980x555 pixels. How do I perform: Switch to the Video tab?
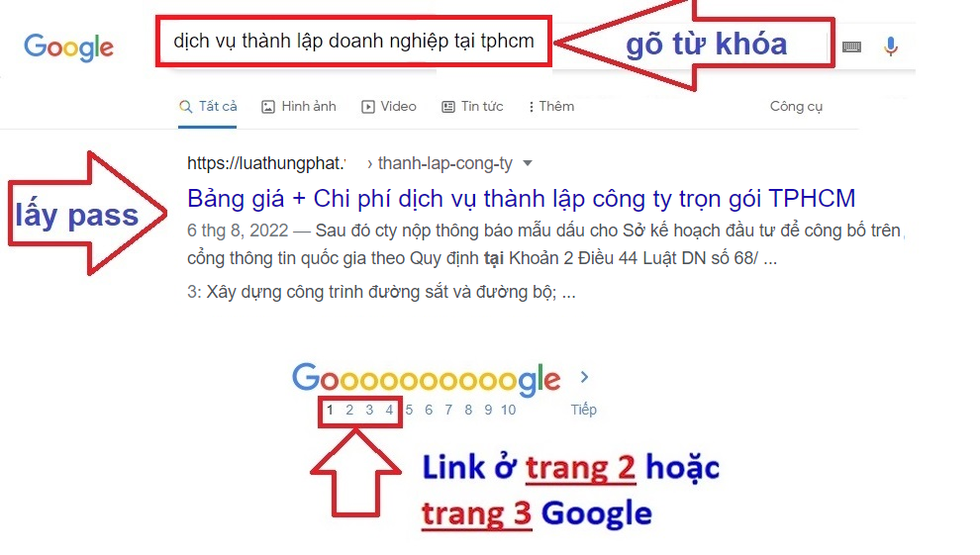pyautogui.click(x=389, y=107)
